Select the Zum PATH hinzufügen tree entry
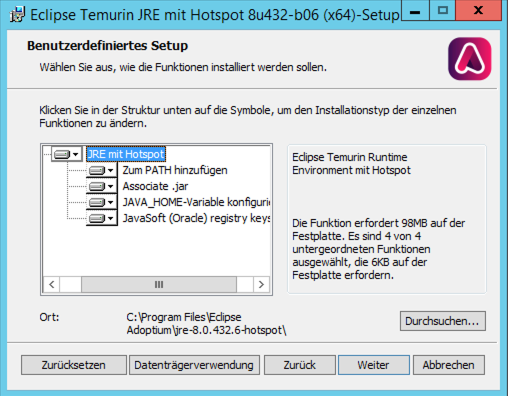 175,170
